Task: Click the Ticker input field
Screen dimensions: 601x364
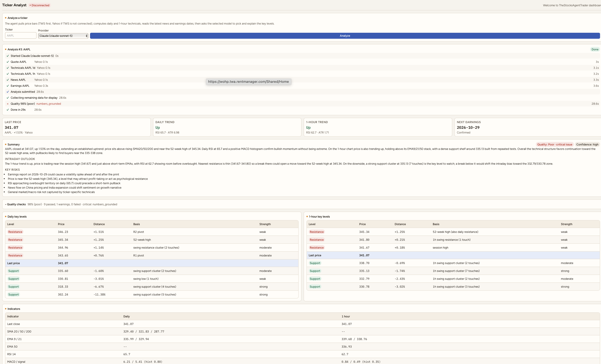Action: point(21,36)
